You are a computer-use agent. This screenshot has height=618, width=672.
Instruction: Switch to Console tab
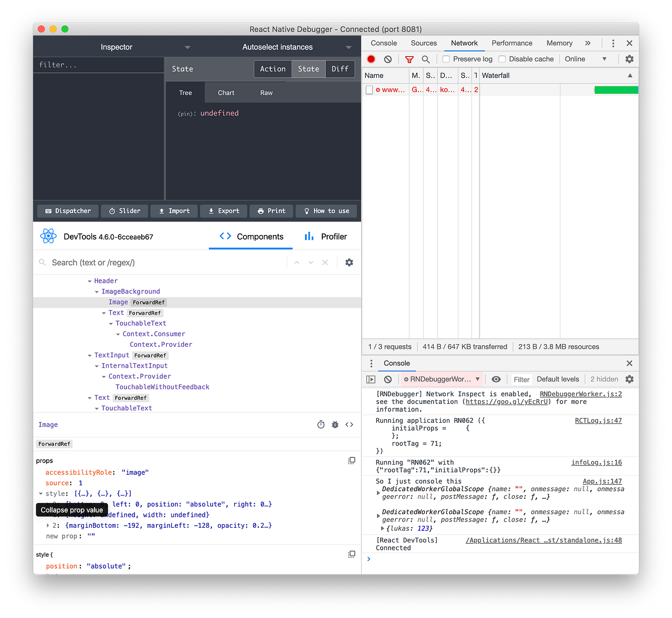tap(384, 44)
